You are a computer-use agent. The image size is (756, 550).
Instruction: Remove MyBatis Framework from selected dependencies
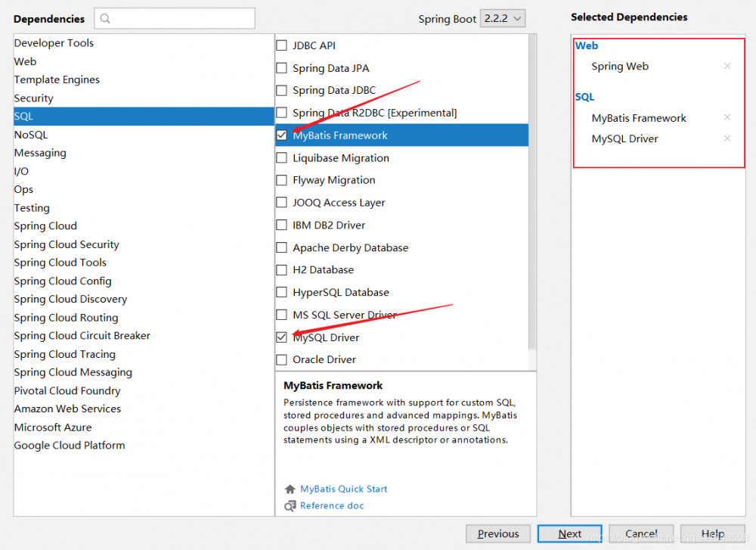[727, 117]
